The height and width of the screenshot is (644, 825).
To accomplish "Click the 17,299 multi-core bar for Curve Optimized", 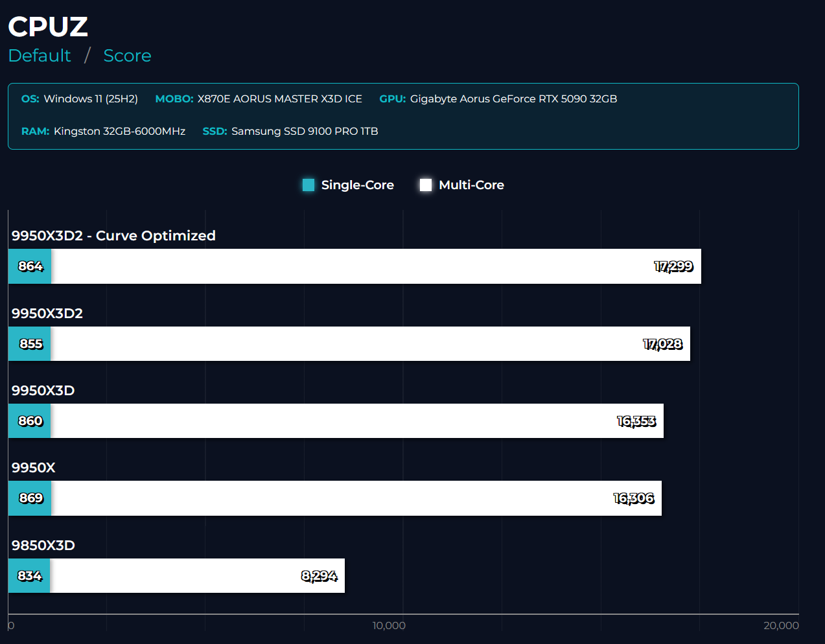I will (x=376, y=266).
